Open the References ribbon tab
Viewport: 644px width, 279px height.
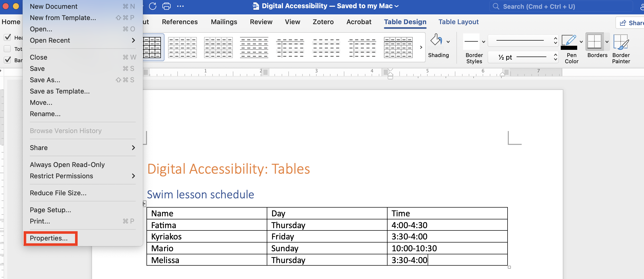180,22
